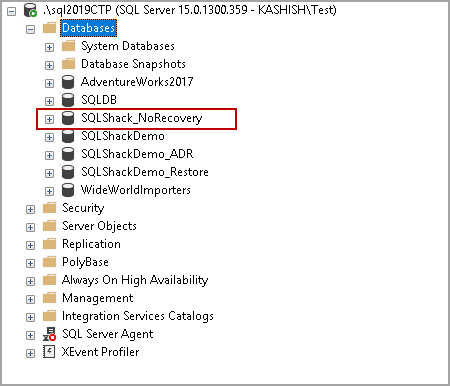Select the SQLShack_NoRecovery label
This screenshot has width=450, height=386.
[x=142, y=118]
